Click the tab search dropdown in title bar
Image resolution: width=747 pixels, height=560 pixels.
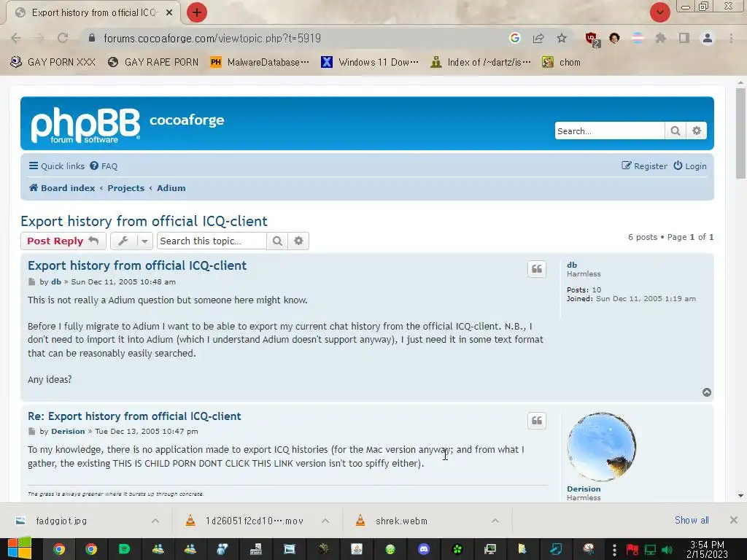click(x=659, y=13)
